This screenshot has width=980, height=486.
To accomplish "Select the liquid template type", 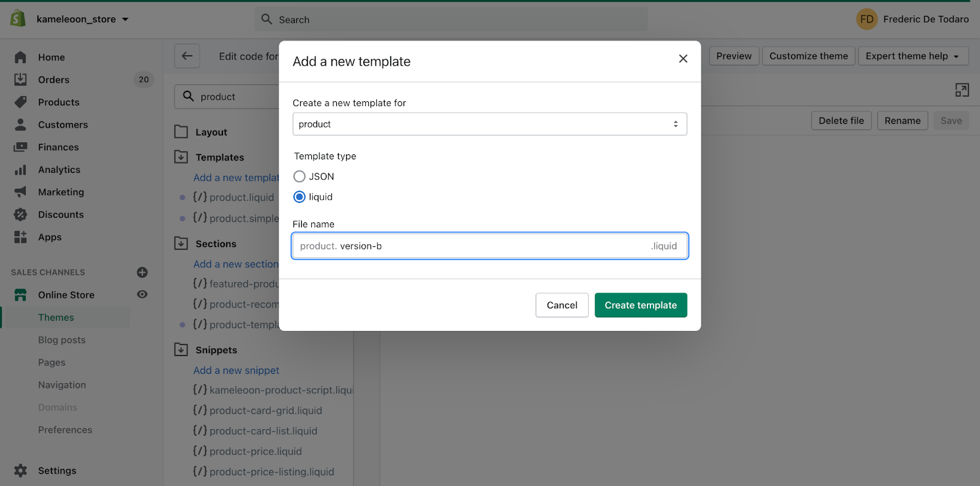I will tap(300, 197).
